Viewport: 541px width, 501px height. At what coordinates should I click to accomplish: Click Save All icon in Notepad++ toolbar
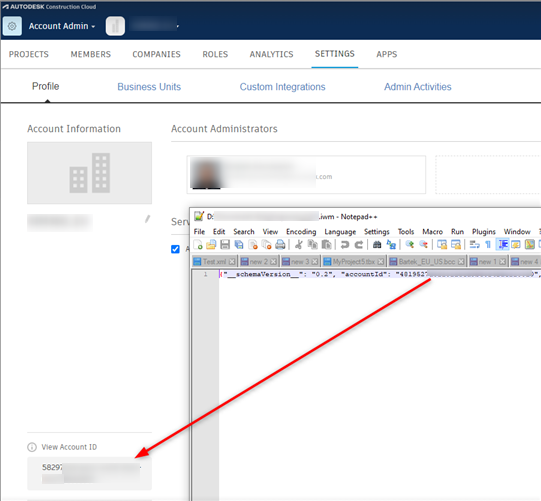pyautogui.click(x=239, y=245)
